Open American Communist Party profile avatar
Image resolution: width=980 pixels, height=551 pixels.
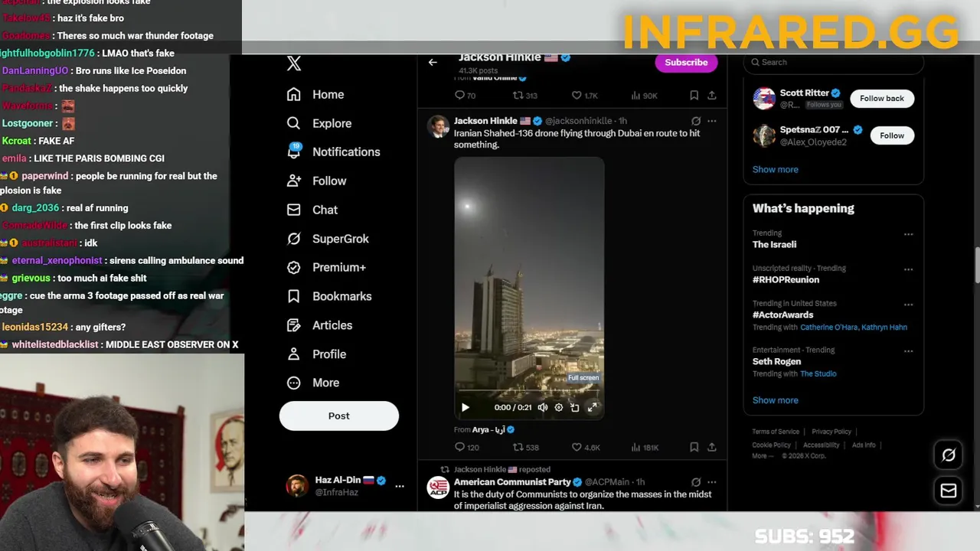(x=438, y=487)
